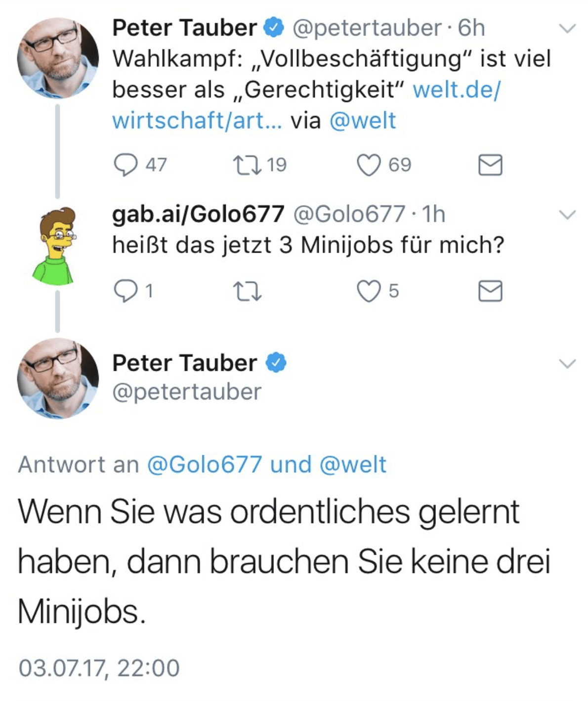Image resolution: width=588 pixels, height=701 pixels.
Task: Expand the menu chevron for Golo677 tweet
Action: point(568,215)
